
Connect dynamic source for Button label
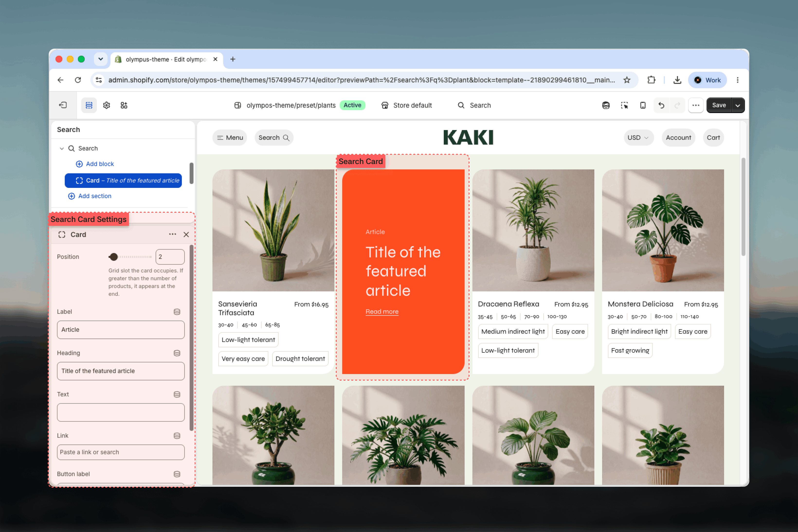[x=177, y=474]
